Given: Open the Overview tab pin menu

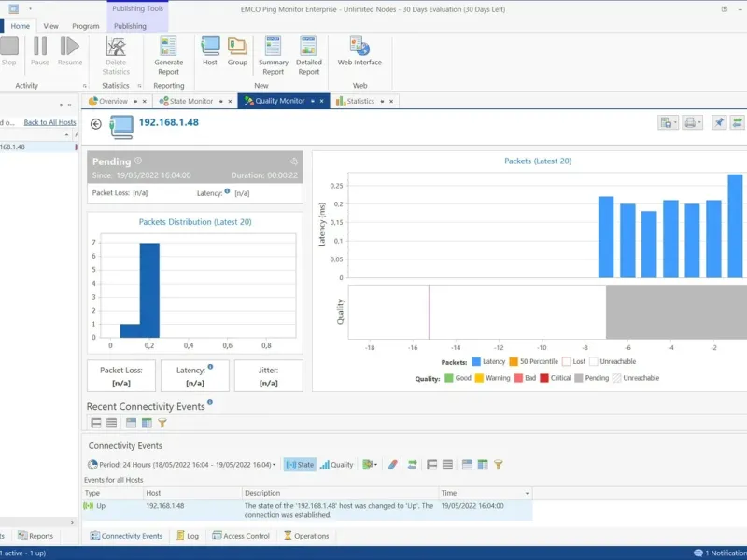Looking at the screenshot, I should point(135,102).
